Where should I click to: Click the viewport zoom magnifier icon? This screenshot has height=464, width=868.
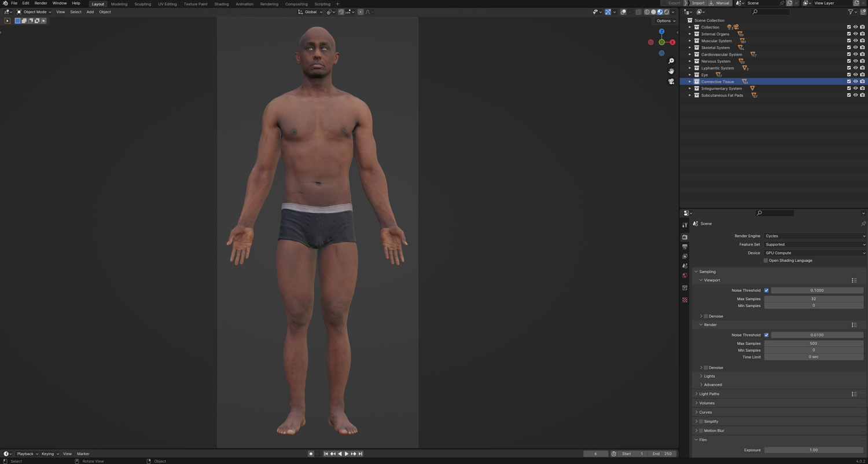click(671, 61)
